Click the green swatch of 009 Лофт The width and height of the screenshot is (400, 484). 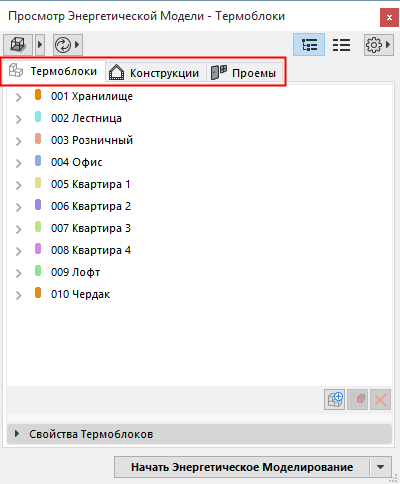tap(38, 271)
